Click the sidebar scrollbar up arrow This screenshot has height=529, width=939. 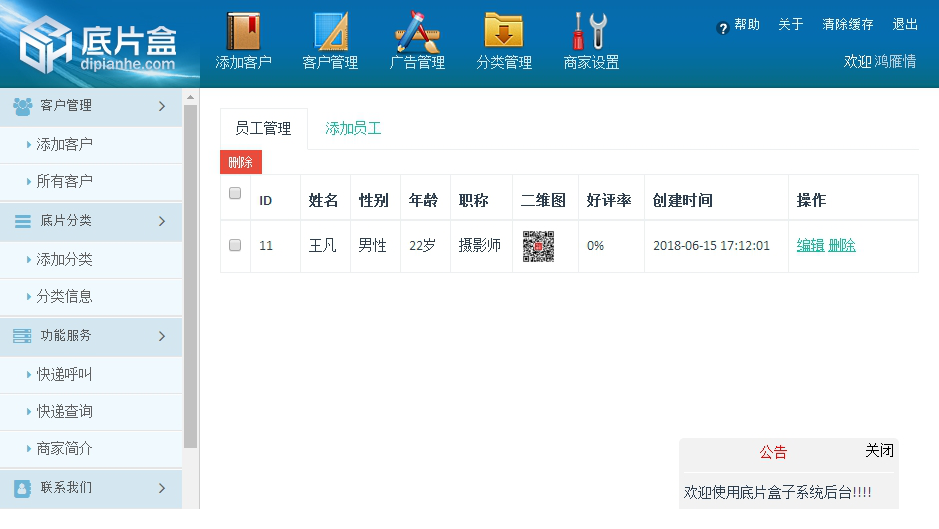(190, 97)
